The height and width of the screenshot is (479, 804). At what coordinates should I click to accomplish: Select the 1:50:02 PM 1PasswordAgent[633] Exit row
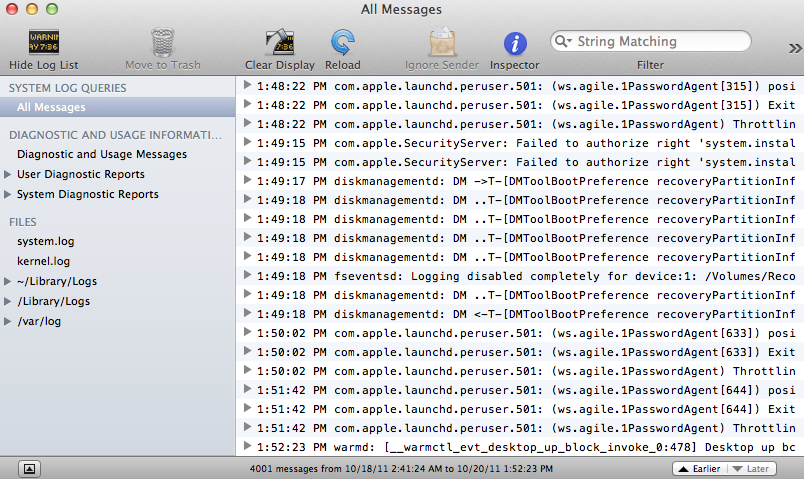(520, 352)
